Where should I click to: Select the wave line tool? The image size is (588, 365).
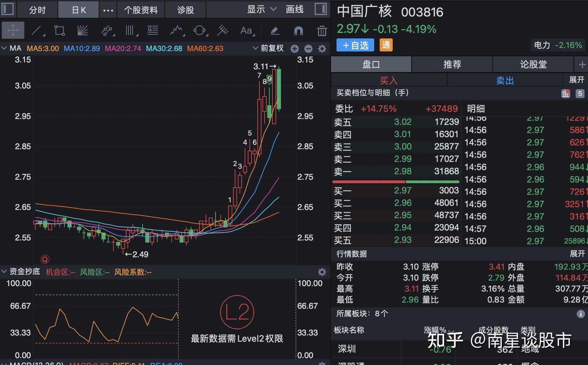tap(177, 31)
